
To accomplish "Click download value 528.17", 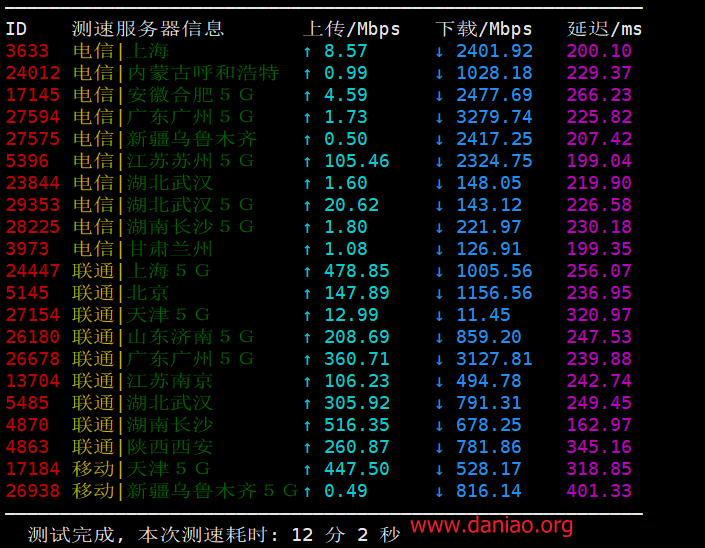I will [489, 469].
